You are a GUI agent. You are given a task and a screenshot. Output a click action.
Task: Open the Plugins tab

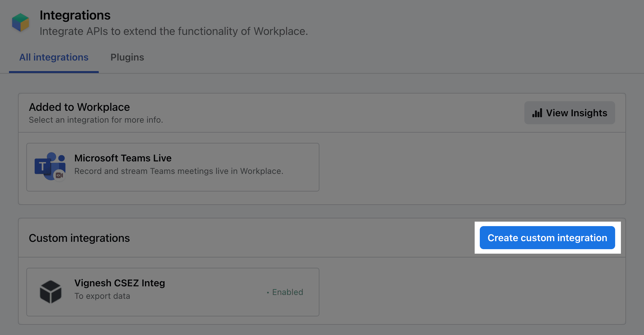pos(127,57)
